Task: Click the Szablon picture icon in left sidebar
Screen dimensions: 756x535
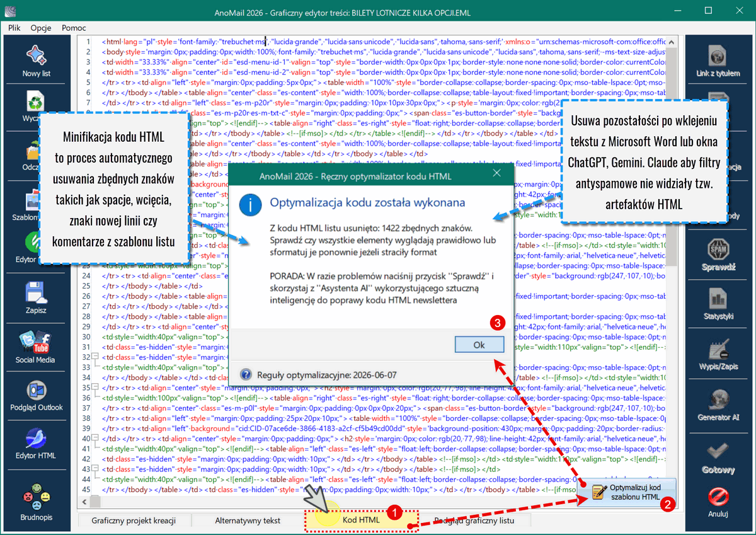Action: [33, 199]
